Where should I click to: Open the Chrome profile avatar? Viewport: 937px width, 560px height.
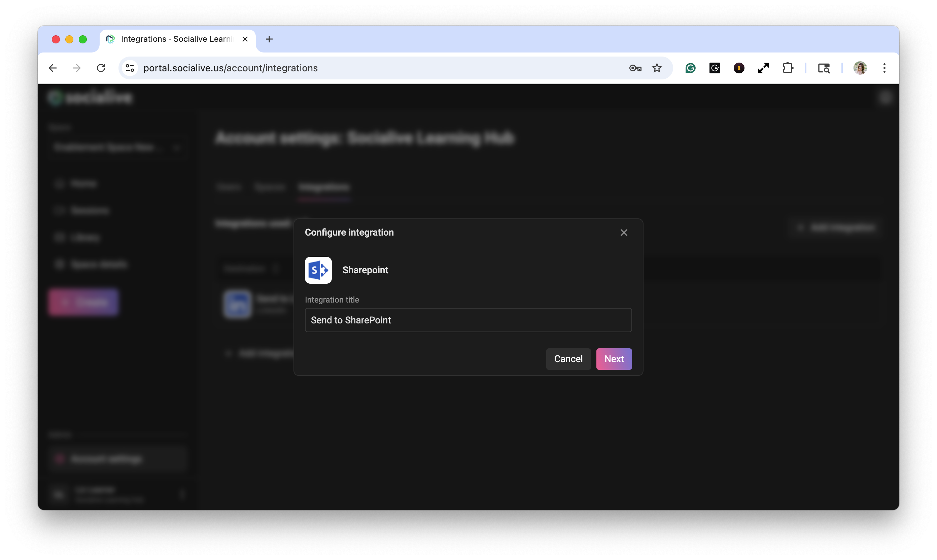pyautogui.click(x=860, y=68)
